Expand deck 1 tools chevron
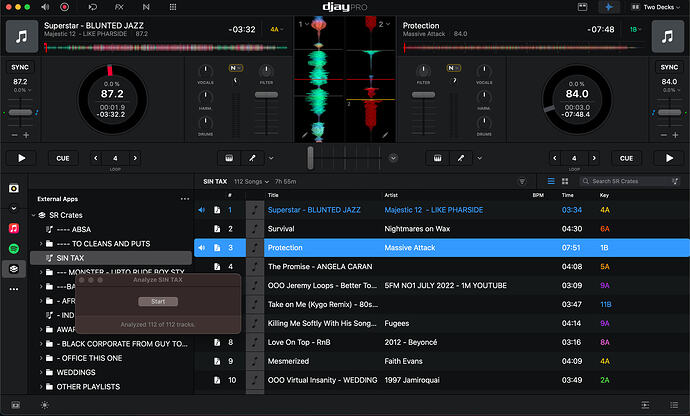 coord(271,158)
